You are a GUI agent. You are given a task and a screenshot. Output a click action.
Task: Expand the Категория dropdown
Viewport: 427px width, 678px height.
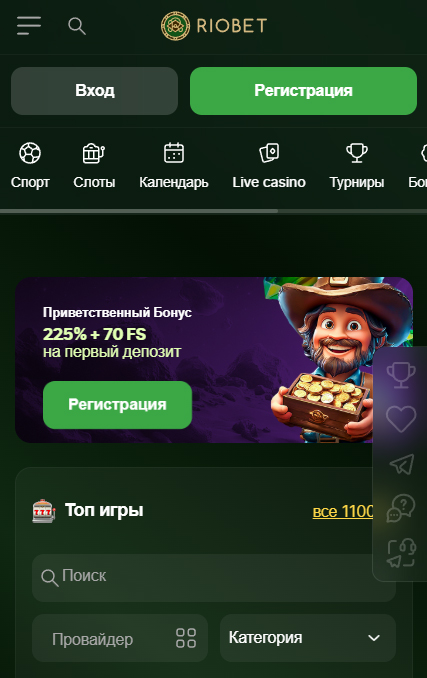point(308,638)
